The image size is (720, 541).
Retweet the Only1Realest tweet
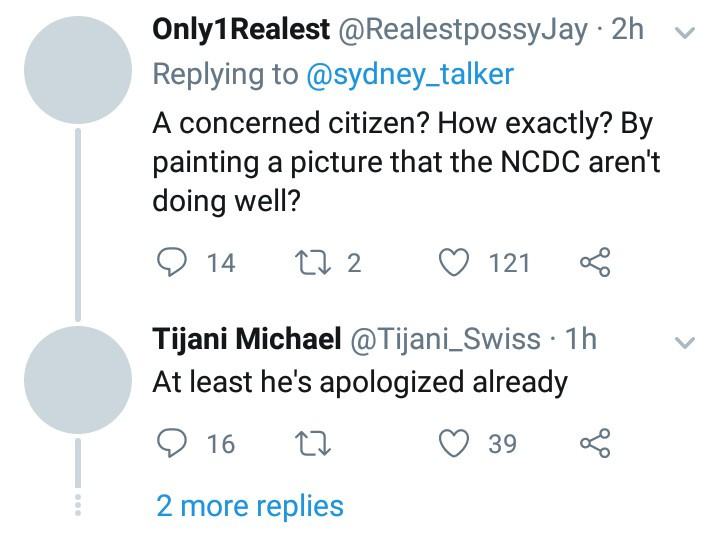pyautogui.click(x=312, y=263)
